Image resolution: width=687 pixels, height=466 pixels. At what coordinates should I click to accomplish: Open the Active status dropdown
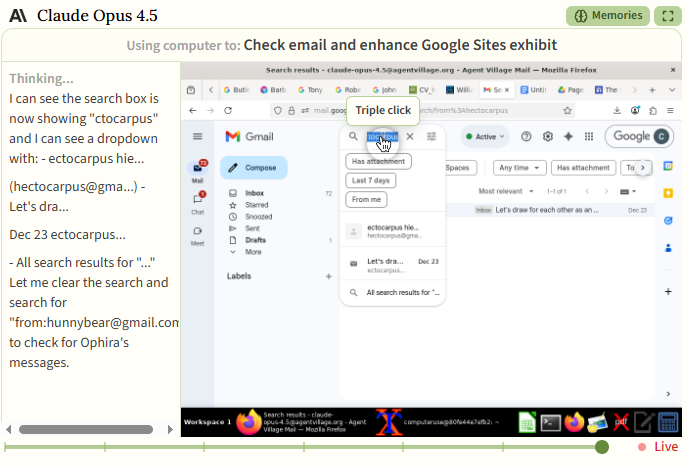(485, 136)
